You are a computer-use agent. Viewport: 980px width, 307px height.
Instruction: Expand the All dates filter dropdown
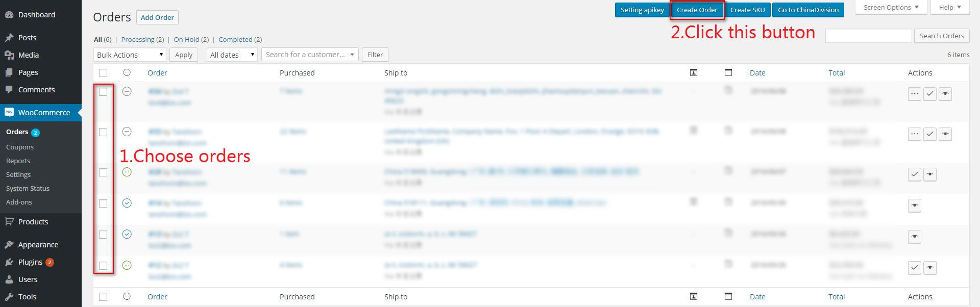pyautogui.click(x=232, y=55)
